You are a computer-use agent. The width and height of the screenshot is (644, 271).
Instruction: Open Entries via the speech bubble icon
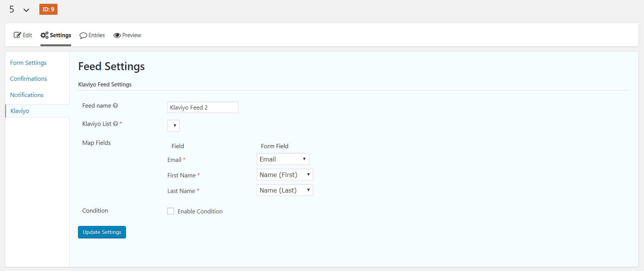pos(83,36)
